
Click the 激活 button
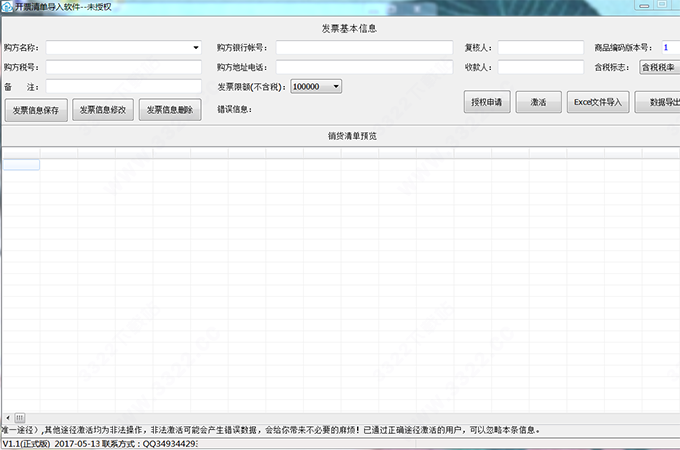click(539, 102)
